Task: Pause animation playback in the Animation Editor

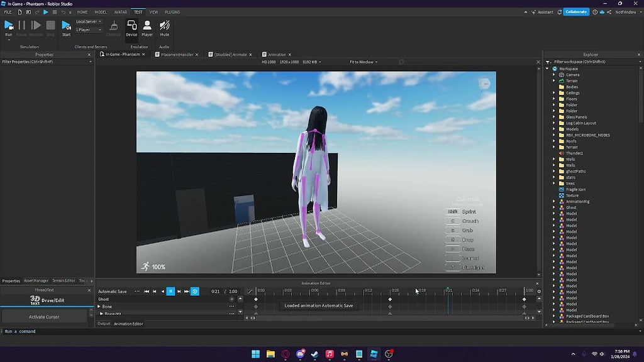Action: (170, 291)
